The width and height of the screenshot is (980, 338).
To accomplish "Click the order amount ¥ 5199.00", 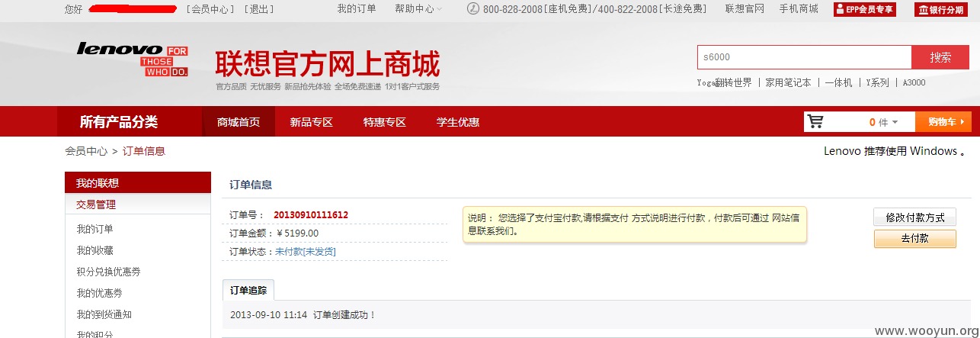I will click(x=297, y=233).
